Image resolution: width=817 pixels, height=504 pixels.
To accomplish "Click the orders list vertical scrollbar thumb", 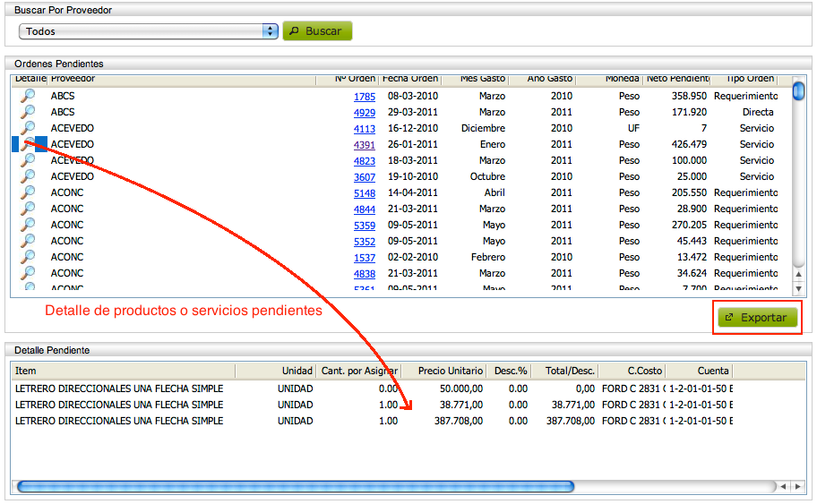I will pyautogui.click(x=798, y=90).
